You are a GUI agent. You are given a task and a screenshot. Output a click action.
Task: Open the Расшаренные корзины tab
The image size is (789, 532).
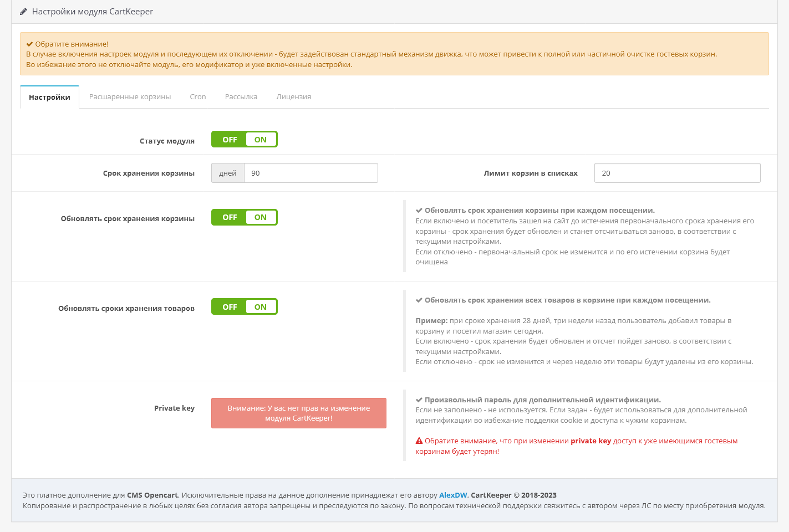pos(130,97)
